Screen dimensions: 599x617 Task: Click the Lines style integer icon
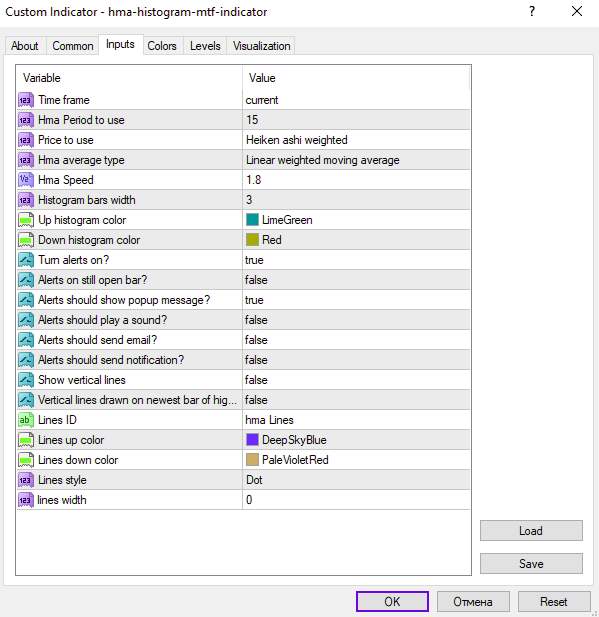click(x=26, y=480)
